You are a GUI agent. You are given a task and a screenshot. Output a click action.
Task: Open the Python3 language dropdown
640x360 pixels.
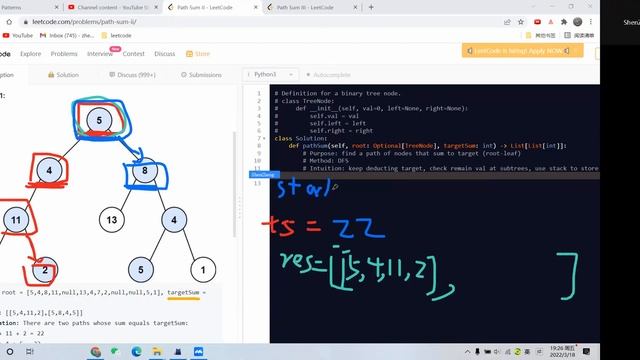point(270,74)
